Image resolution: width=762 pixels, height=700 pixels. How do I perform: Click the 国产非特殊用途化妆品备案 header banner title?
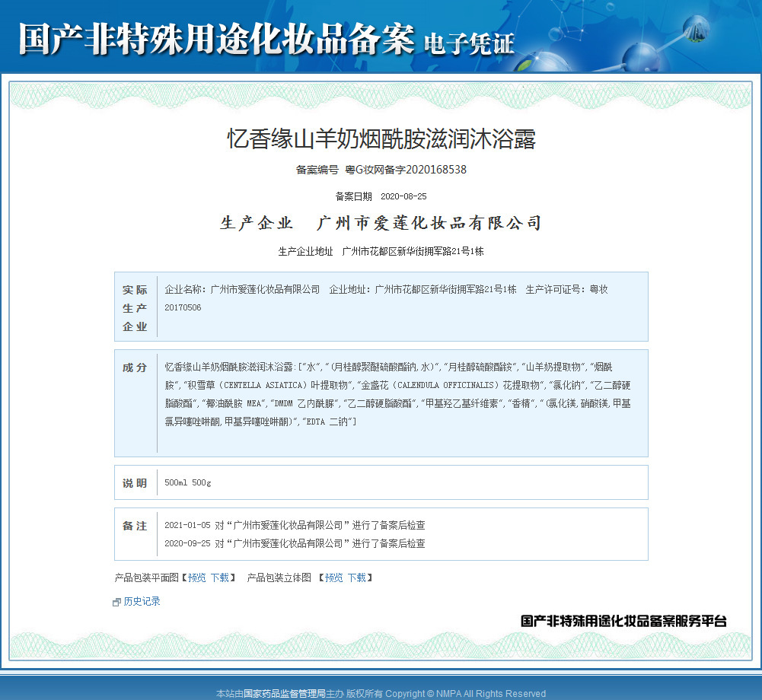pyautogui.click(x=217, y=38)
